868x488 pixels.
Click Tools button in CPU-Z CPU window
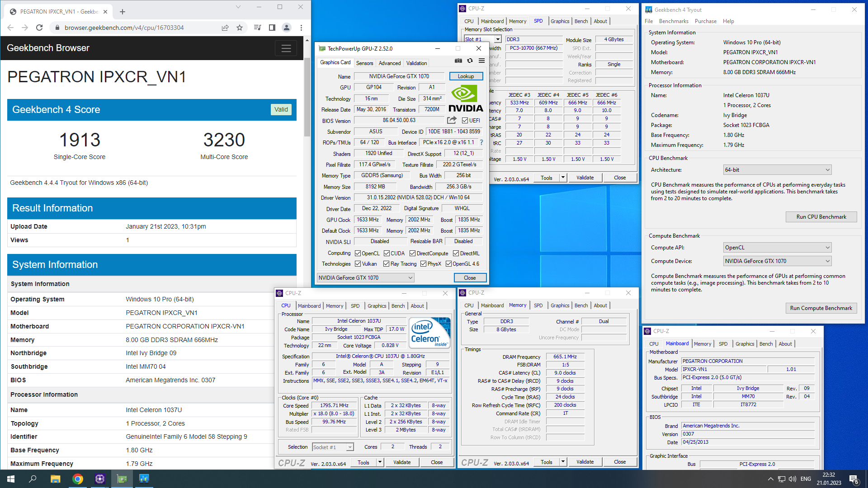[x=363, y=462]
